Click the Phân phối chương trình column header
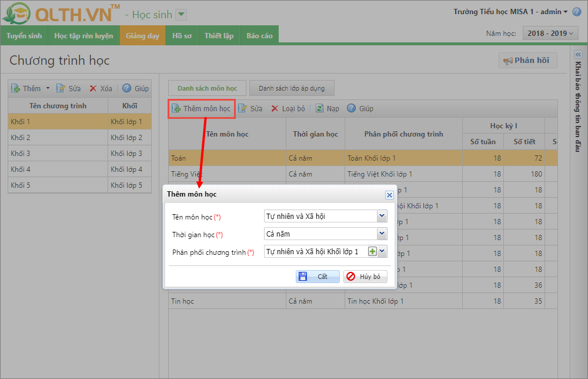The height and width of the screenshot is (379, 588). (x=403, y=134)
